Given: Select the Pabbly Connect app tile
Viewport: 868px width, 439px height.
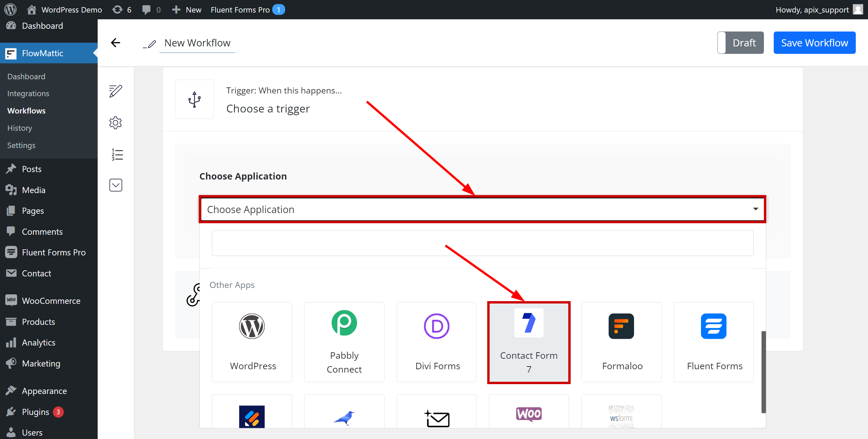Looking at the screenshot, I should (x=344, y=342).
